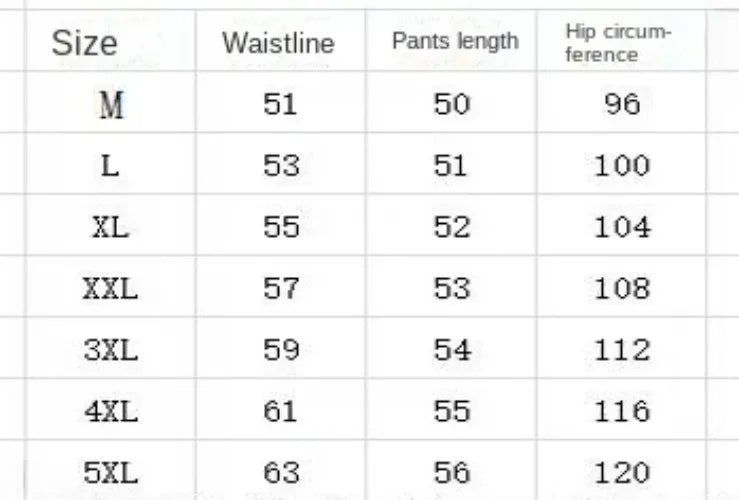Click pants length value 50 in M row
This screenshot has height=500, width=739.
point(452,104)
